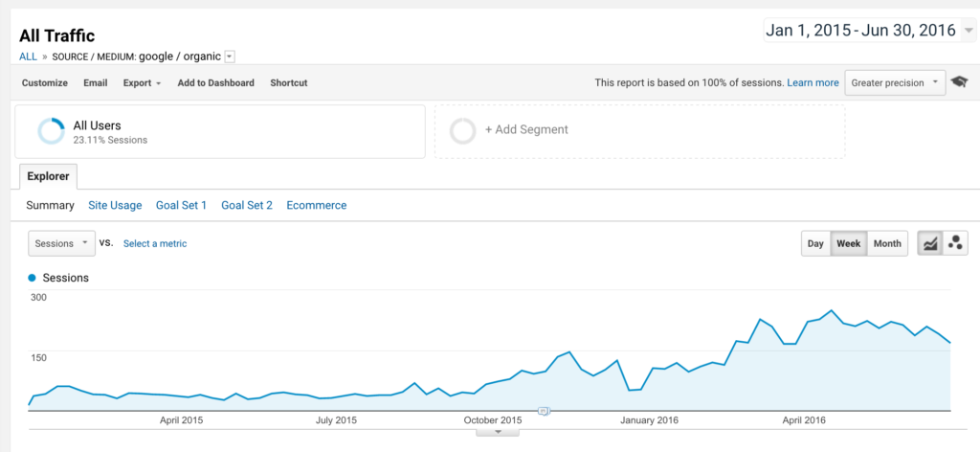Expand the annotations drawer arrow below chart
The width and height of the screenshot is (980, 452).
pyautogui.click(x=498, y=431)
